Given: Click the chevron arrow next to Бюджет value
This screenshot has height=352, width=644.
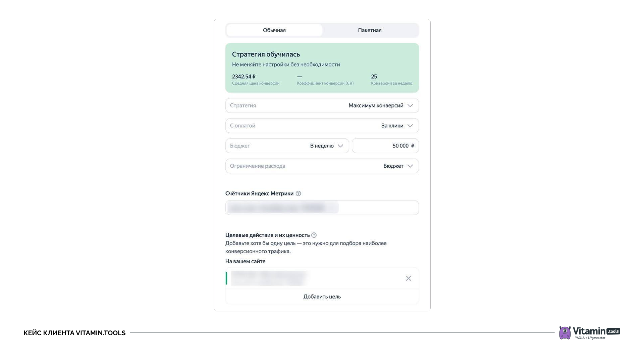Looking at the screenshot, I should point(410,166).
